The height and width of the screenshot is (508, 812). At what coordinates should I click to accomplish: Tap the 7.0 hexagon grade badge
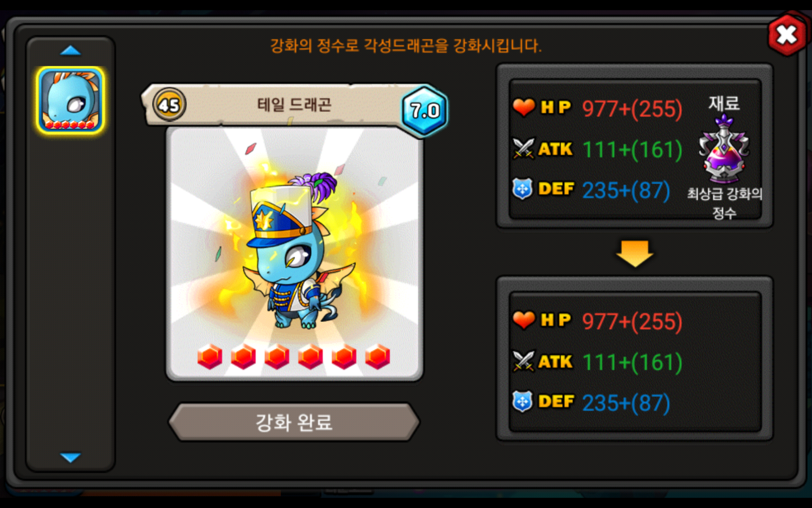(x=425, y=111)
